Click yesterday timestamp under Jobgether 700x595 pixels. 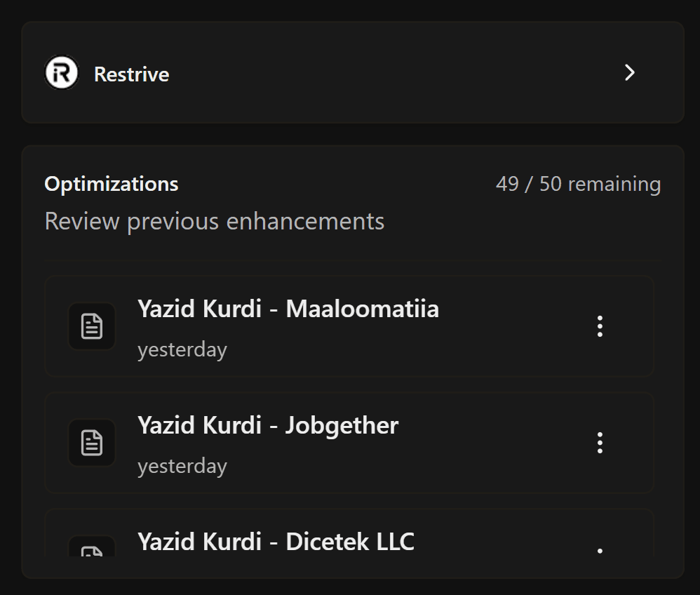tap(182, 466)
